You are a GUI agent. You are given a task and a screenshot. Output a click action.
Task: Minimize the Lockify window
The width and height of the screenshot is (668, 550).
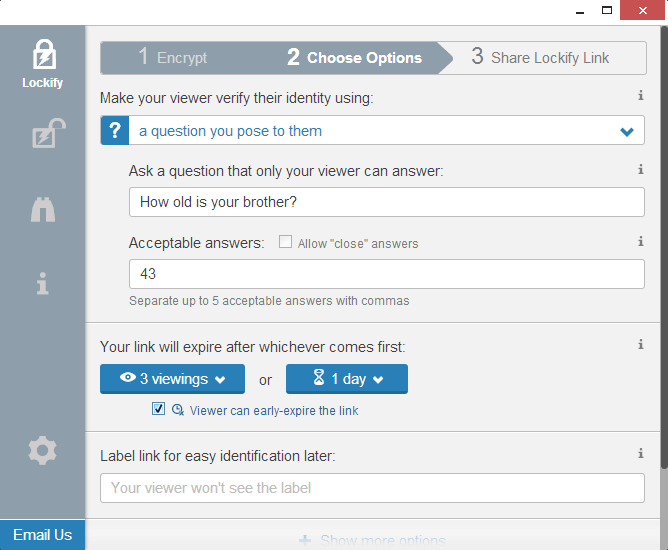(x=580, y=11)
